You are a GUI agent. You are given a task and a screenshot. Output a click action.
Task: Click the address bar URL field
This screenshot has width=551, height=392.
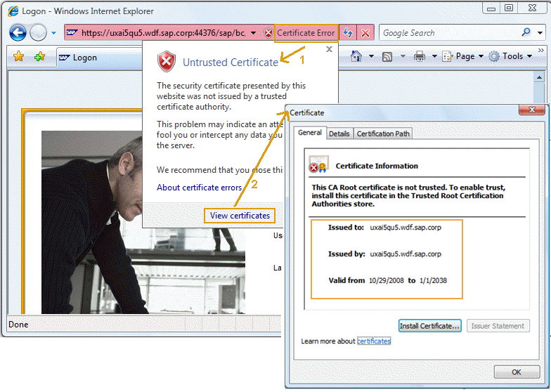[x=163, y=33]
